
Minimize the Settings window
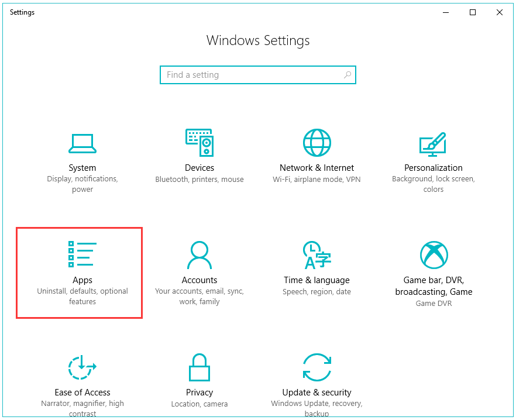[446, 12]
